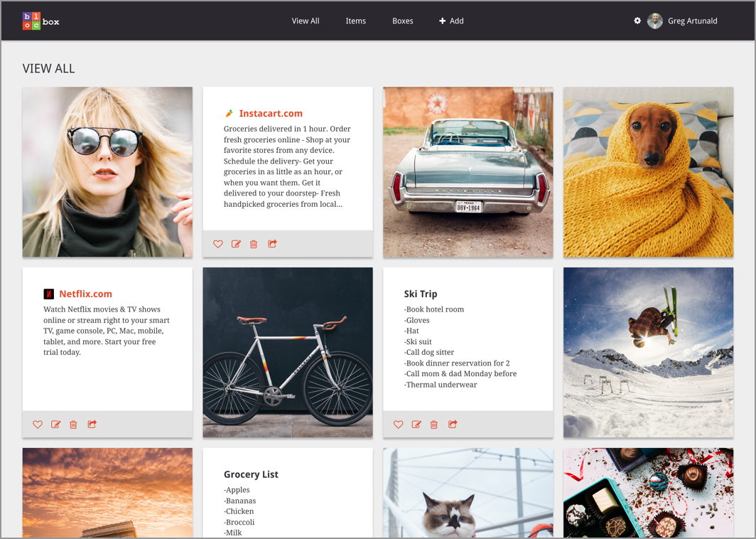Viewport: 756px width, 539px height.
Task: Delete the Netflix.com card with trash icon
Action: tap(73, 424)
